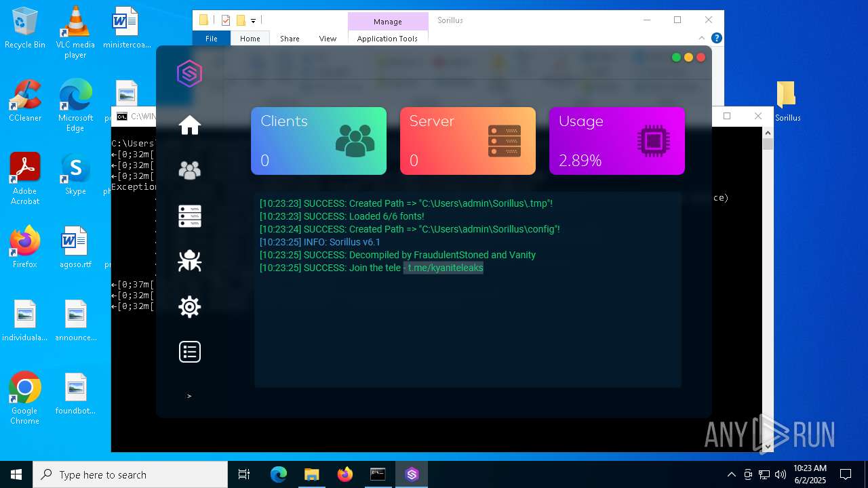Open the Clients page in Sorillus sidebar
This screenshot has width=868, height=488.
(190, 170)
